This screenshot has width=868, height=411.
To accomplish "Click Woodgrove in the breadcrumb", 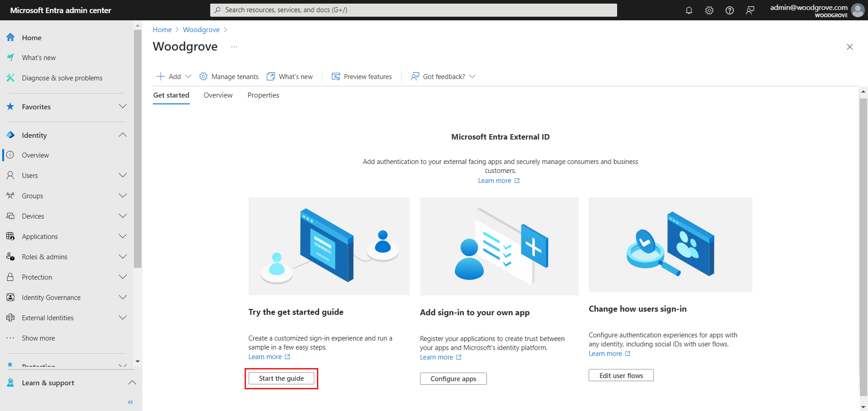I will coord(201,29).
